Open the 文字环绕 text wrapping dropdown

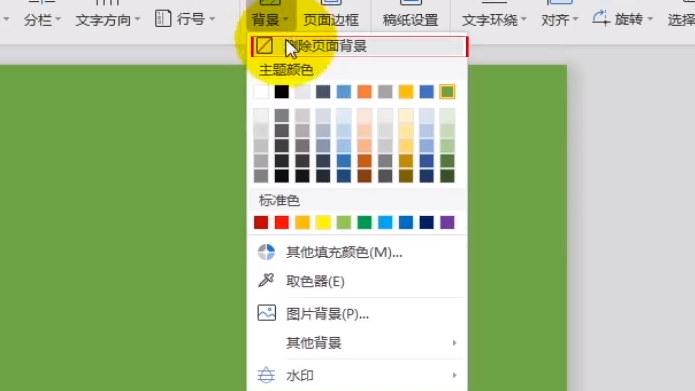pyautogui.click(x=494, y=20)
